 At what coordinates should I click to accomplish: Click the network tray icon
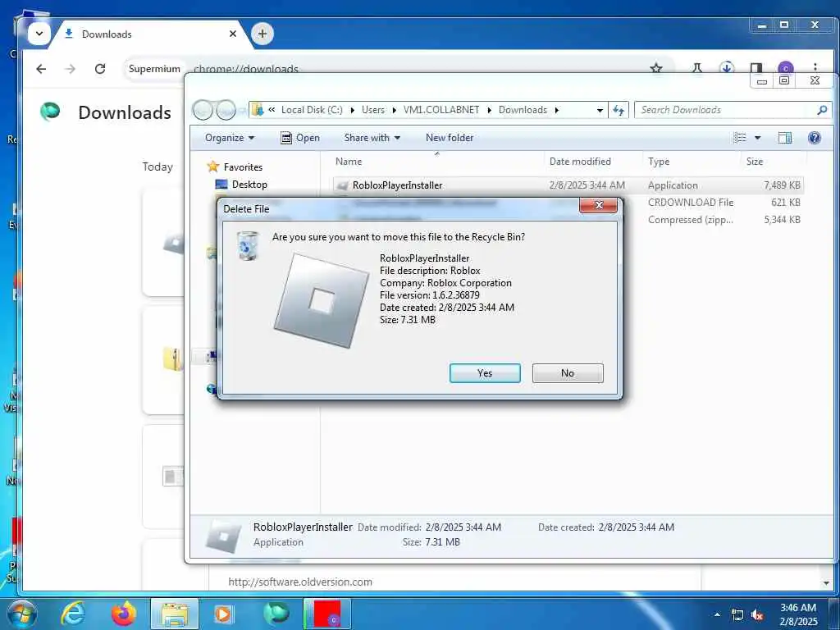[737, 615]
